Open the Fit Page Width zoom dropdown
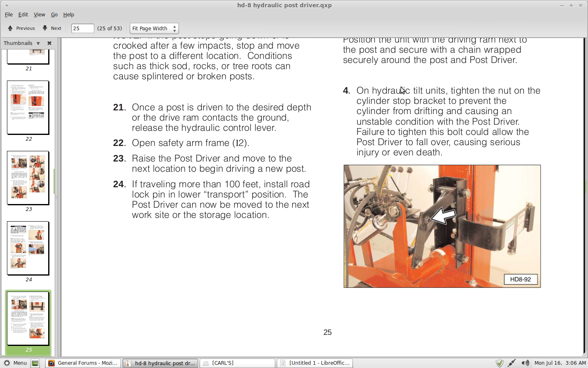This screenshot has width=588, height=368. pyautogui.click(x=154, y=28)
